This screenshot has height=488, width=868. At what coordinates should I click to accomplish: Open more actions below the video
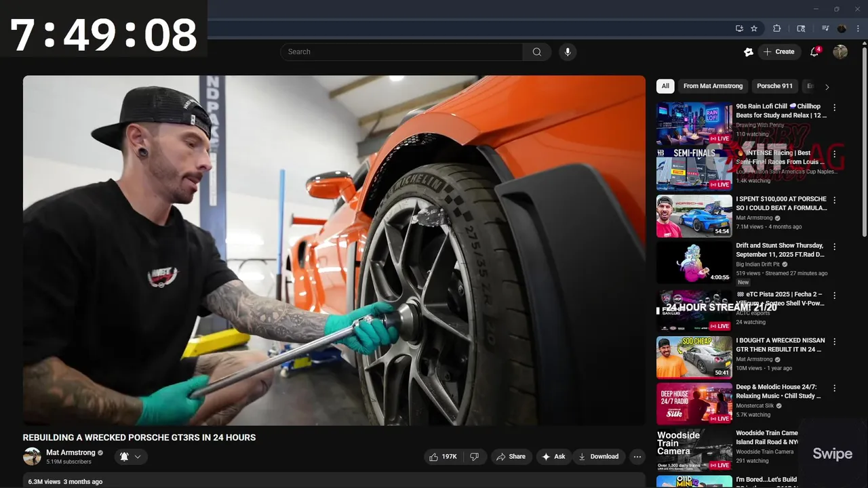point(637,457)
